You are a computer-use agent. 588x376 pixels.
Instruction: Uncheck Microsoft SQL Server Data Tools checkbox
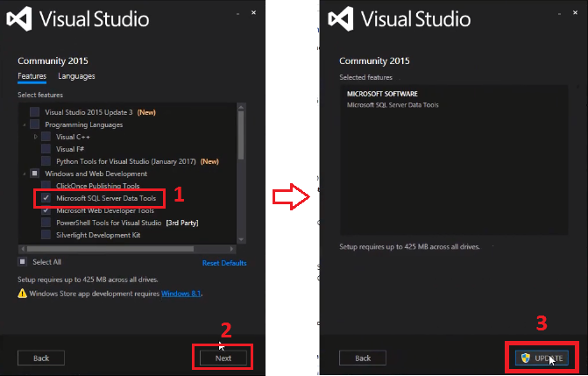[46, 198]
